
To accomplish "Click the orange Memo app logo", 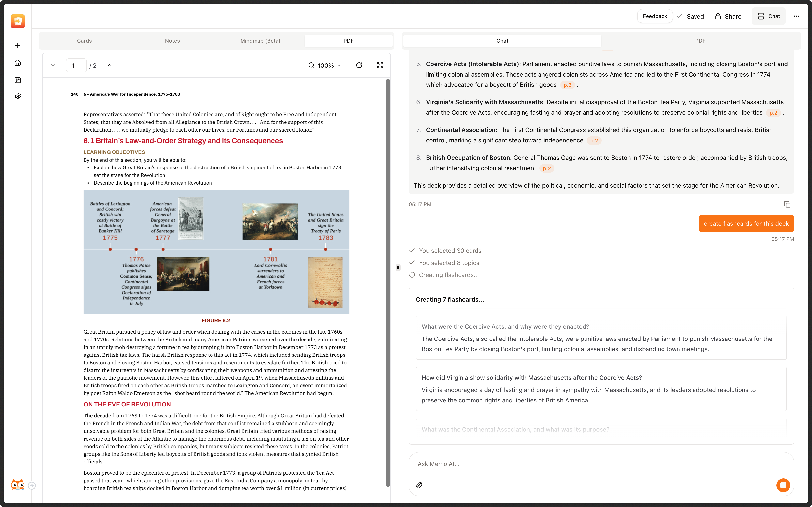I will [x=18, y=21].
